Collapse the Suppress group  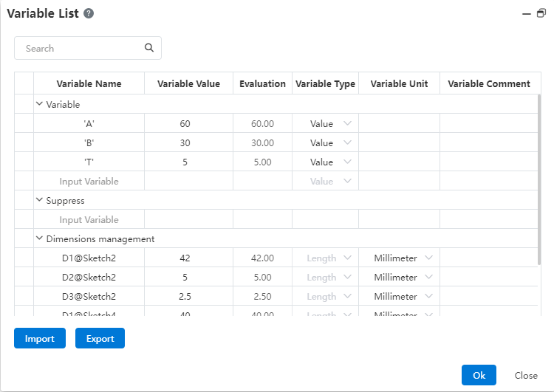[40, 200]
